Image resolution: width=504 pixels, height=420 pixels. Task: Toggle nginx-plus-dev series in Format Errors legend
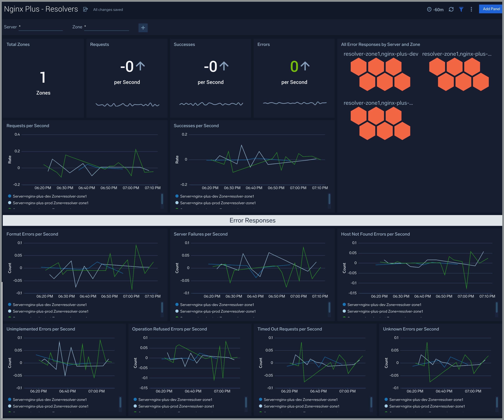[x=49, y=305]
